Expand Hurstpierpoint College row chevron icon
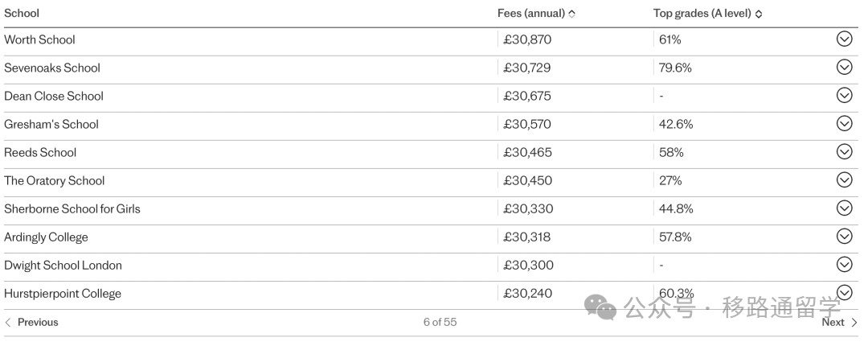Viewport: 868px width, 342px height. 844,292
